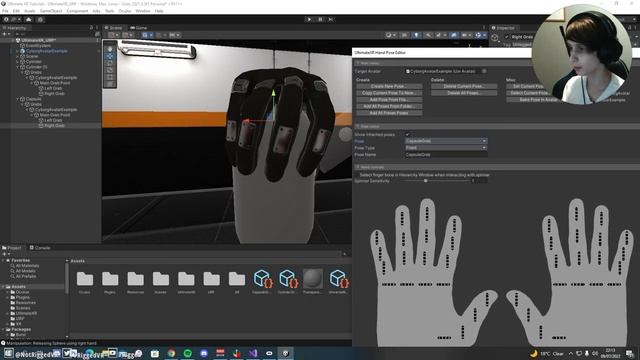Open Chrome from the taskbar

(x=171, y=353)
